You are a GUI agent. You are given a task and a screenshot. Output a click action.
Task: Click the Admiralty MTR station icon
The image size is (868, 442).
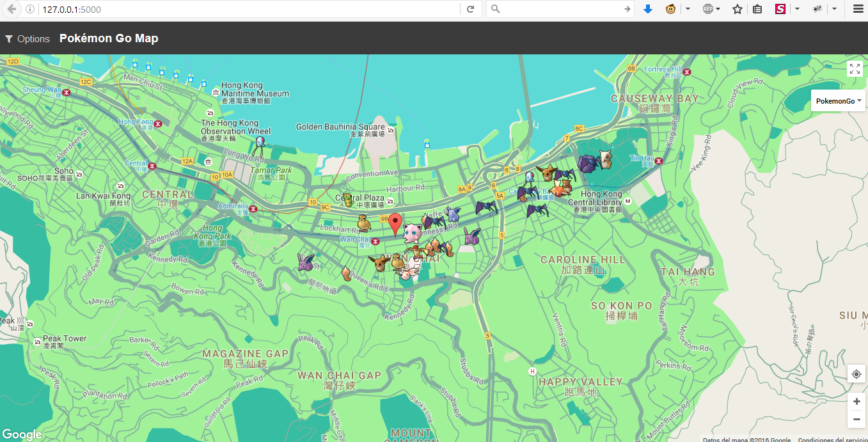254,209
